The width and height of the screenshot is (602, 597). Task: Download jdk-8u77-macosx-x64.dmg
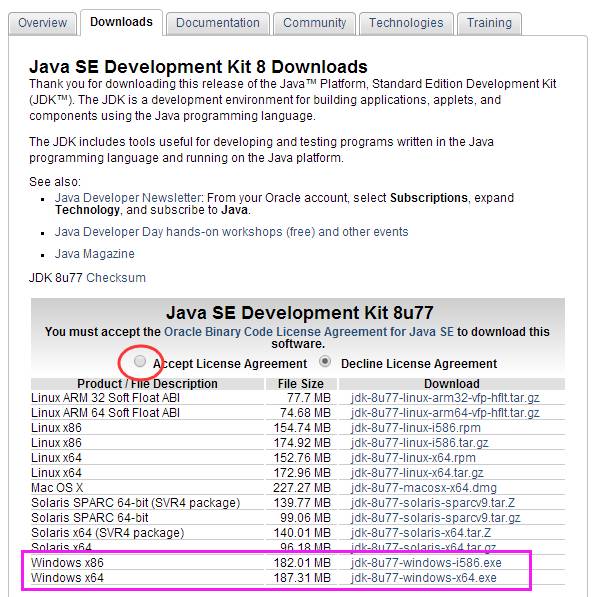(x=423, y=488)
